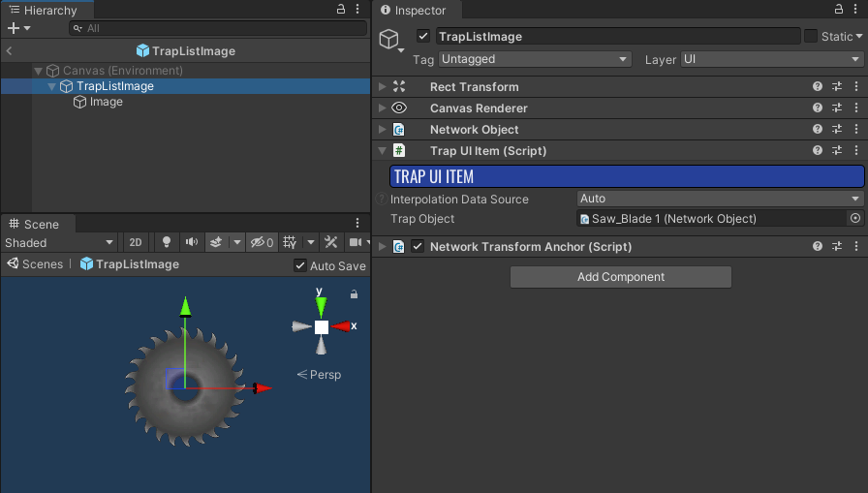
Task: Open Static flags dropdown arrow
Action: (859, 36)
